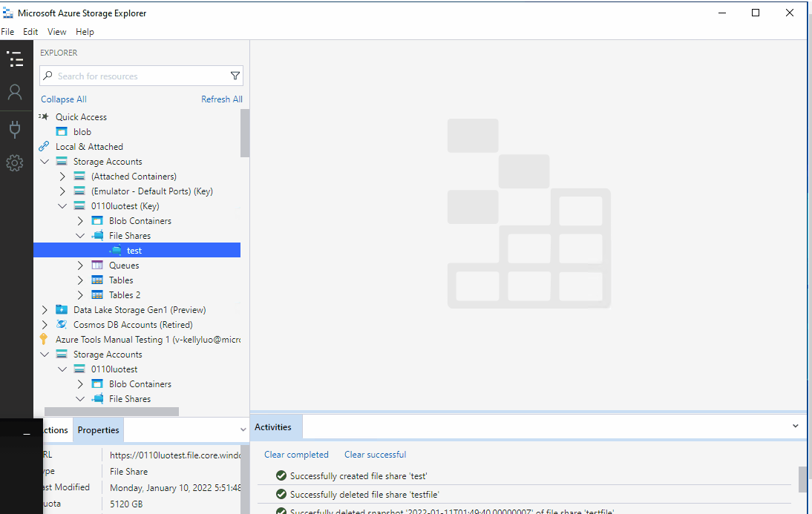The height and width of the screenshot is (514, 812).
Task: Click the Connect plug icon in sidebar
Action: click(x=15, y=128)
